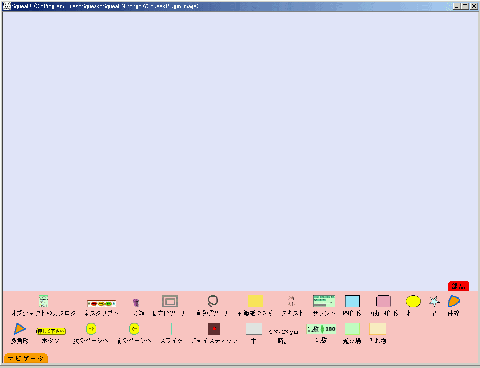The height and width of the screenshot is (368, 480).
Task: Open the orange Navigator flap tab
Action: [x=26, y=358]
